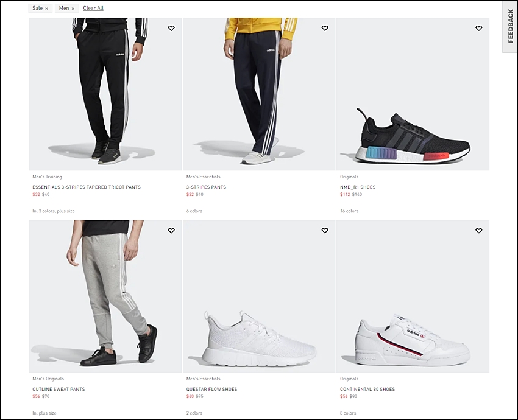518x420 pixels.
Task: Open NMD_R1 Shoes product title
Action: (358, 187)
